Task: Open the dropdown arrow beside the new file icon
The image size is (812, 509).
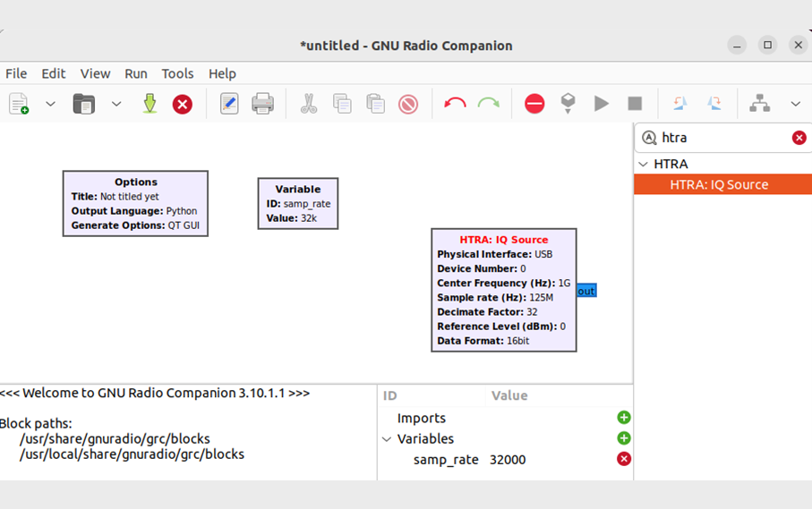Action: click(x=50, y=104)
